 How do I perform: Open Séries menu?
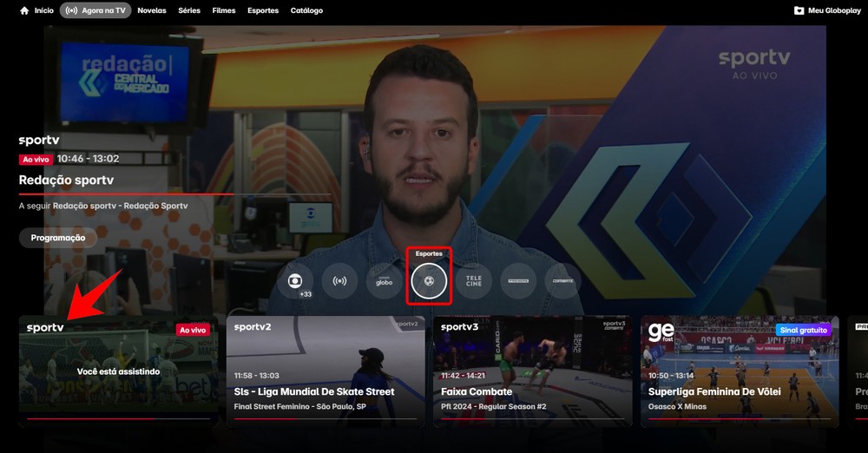[x=189, y=10]
